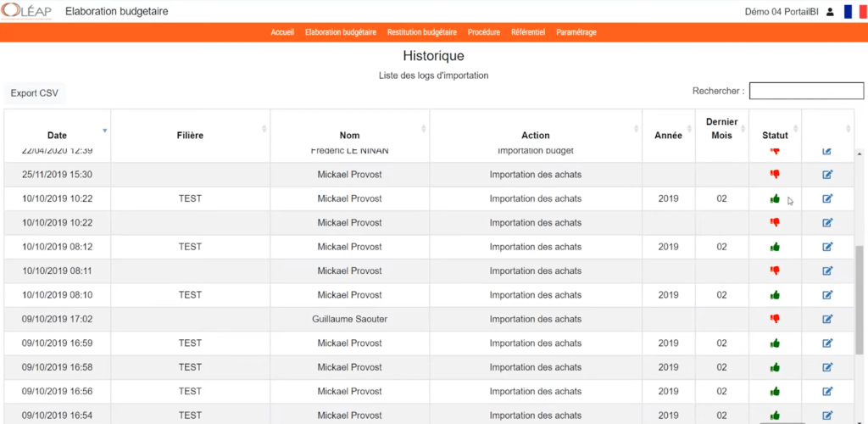Sort table by Date column
The width and height of the screenshot is (868, 424).
point(57,135)
